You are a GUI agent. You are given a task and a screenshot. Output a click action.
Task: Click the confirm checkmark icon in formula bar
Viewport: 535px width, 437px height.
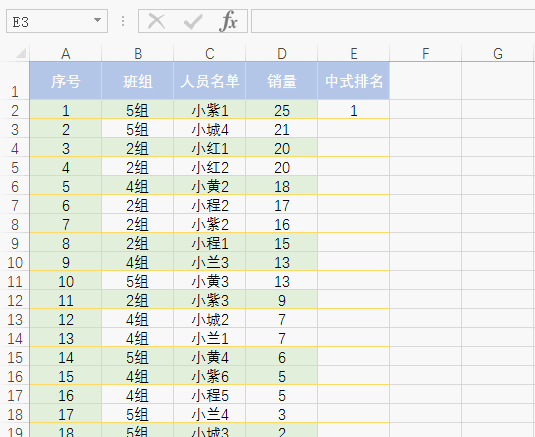pos(193,21)
